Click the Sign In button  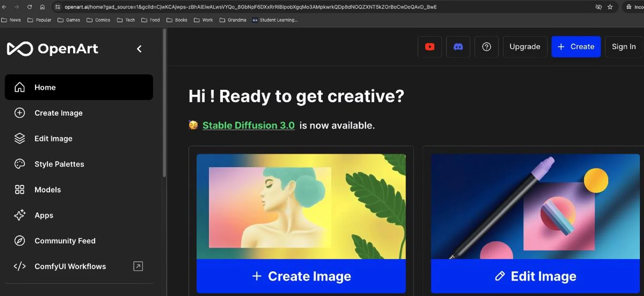point(623,47)
